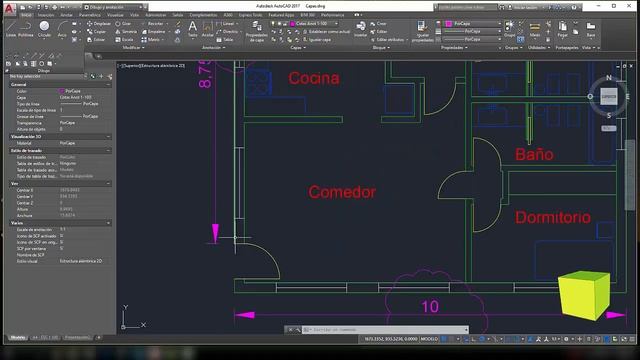
Task: Select the Círculo tool
Action: point(44,29)
